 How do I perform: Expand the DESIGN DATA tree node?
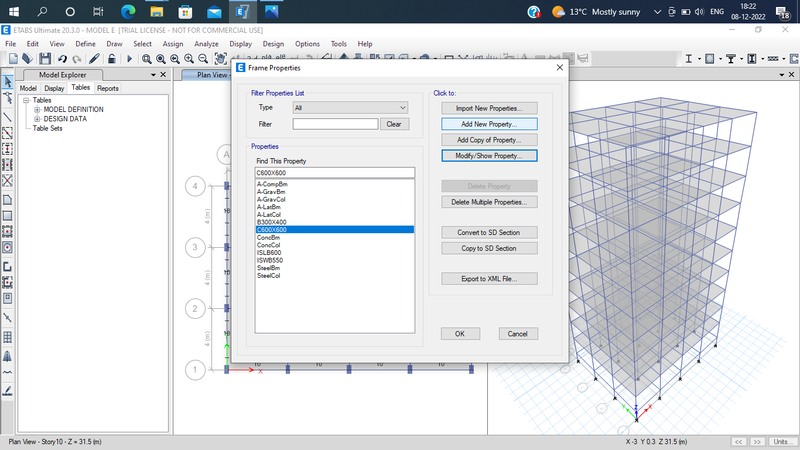tap(37, 119)
